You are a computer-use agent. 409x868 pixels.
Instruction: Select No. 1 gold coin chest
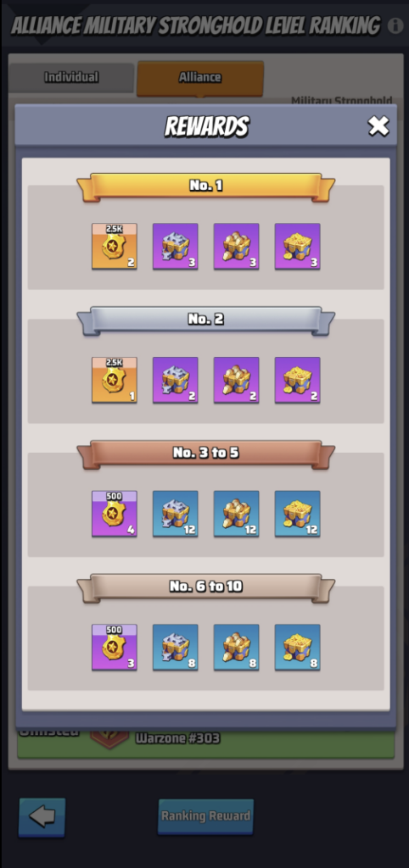pyautogui.click(x=297, y=247)
